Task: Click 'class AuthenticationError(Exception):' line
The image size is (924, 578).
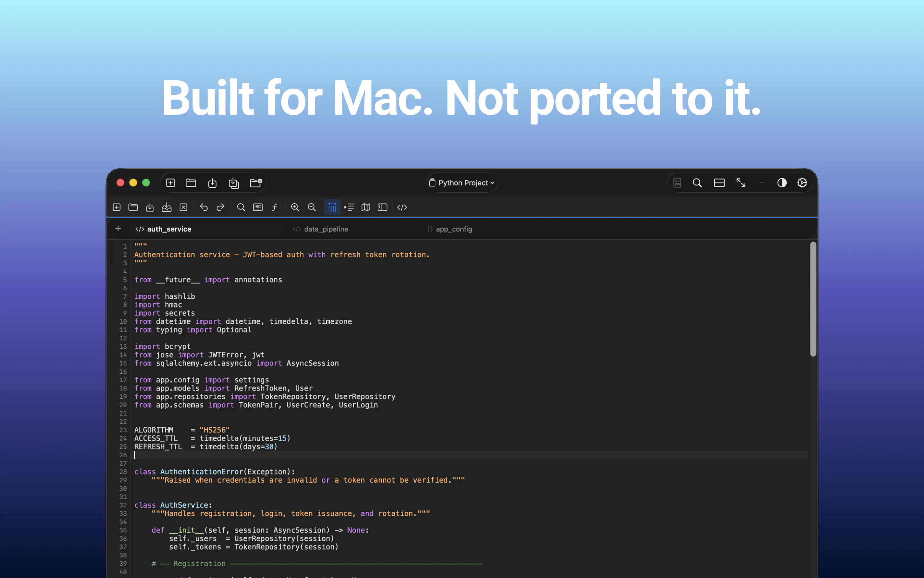Action: 215,472
